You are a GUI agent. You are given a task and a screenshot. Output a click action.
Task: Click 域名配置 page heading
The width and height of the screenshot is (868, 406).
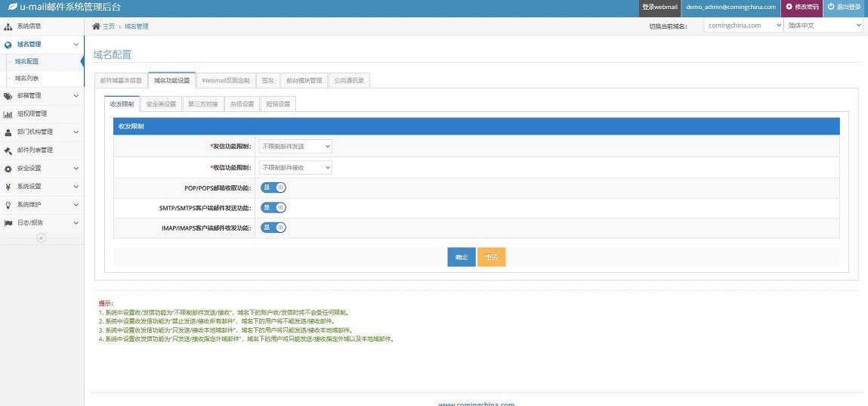tap(113, 54)
